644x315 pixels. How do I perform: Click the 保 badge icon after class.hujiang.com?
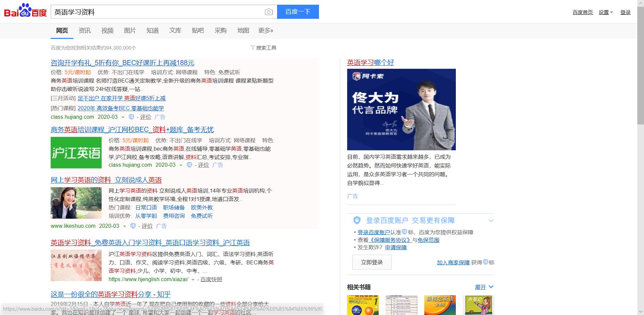tap(131, 117)
